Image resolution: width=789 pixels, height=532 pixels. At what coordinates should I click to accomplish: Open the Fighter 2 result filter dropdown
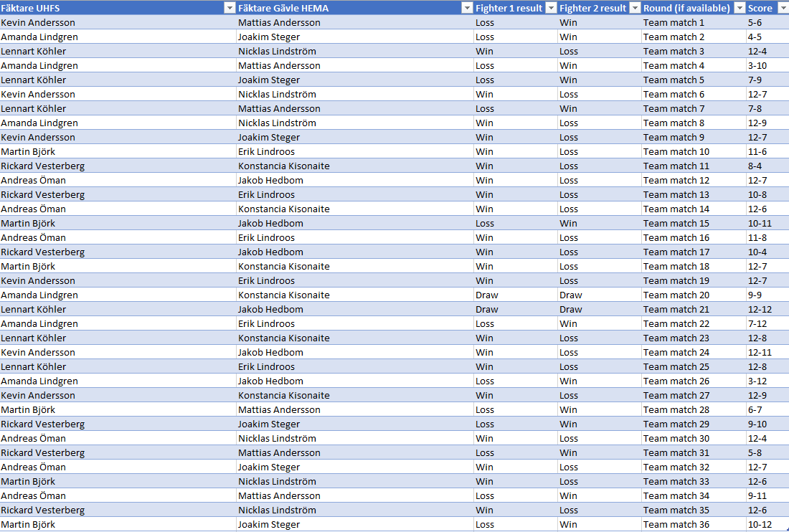635,8
